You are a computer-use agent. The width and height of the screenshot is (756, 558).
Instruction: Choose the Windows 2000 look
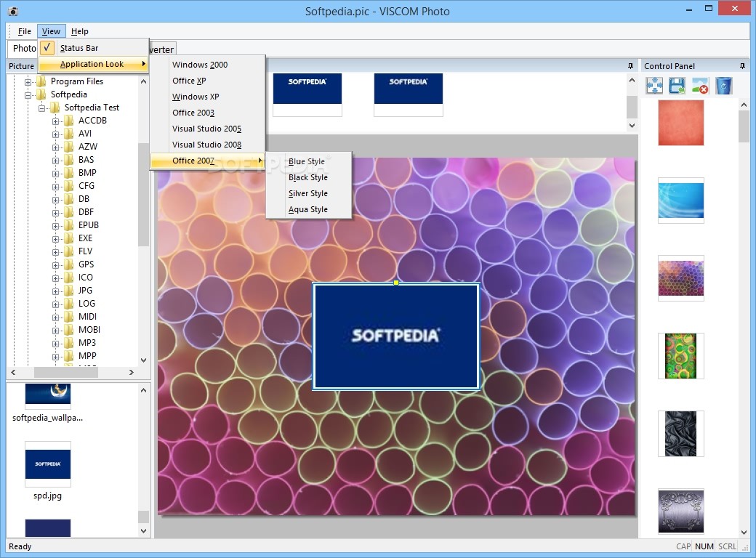point(207,65)
